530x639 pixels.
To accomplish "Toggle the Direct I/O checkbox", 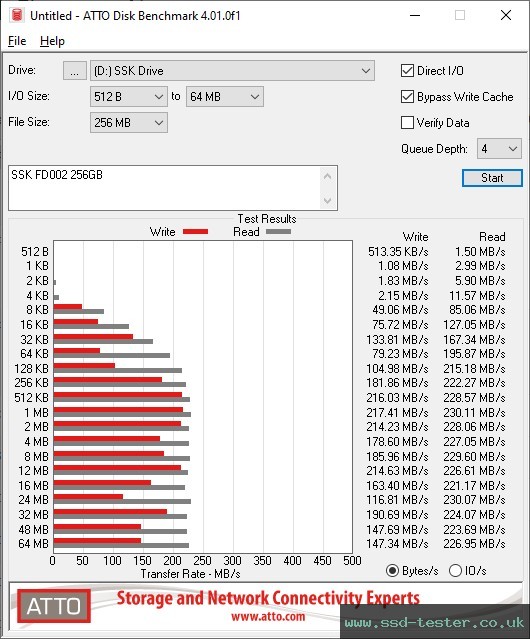I will click(x=407, y=71).
